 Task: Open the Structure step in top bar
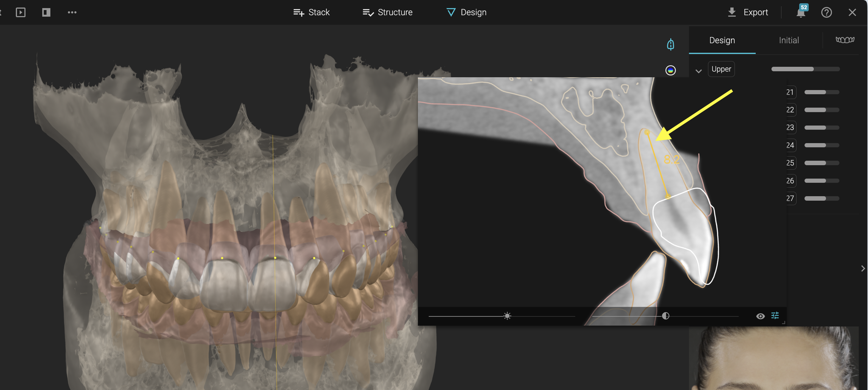(388, 13)
